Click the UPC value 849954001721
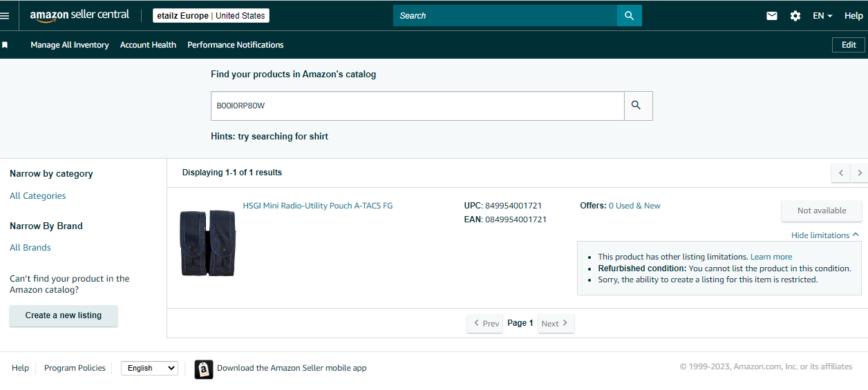 513,206
